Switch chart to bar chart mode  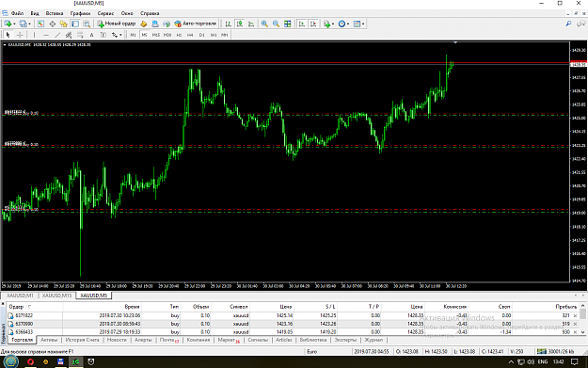coord(228,24)
